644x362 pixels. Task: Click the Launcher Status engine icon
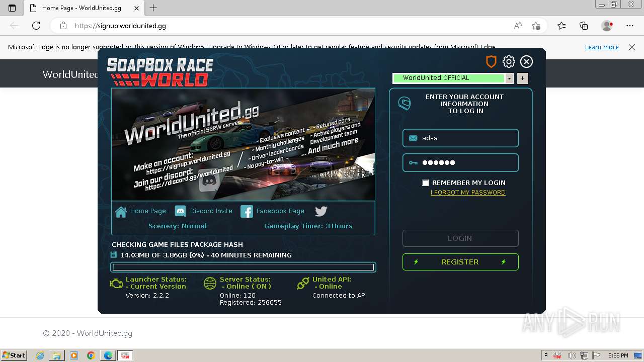[116, 283]
